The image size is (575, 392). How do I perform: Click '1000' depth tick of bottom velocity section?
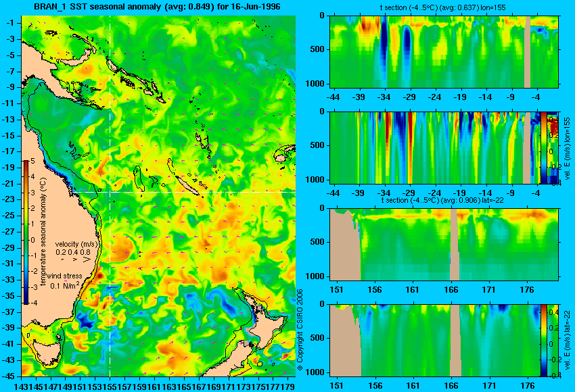[x=316, y=372]
